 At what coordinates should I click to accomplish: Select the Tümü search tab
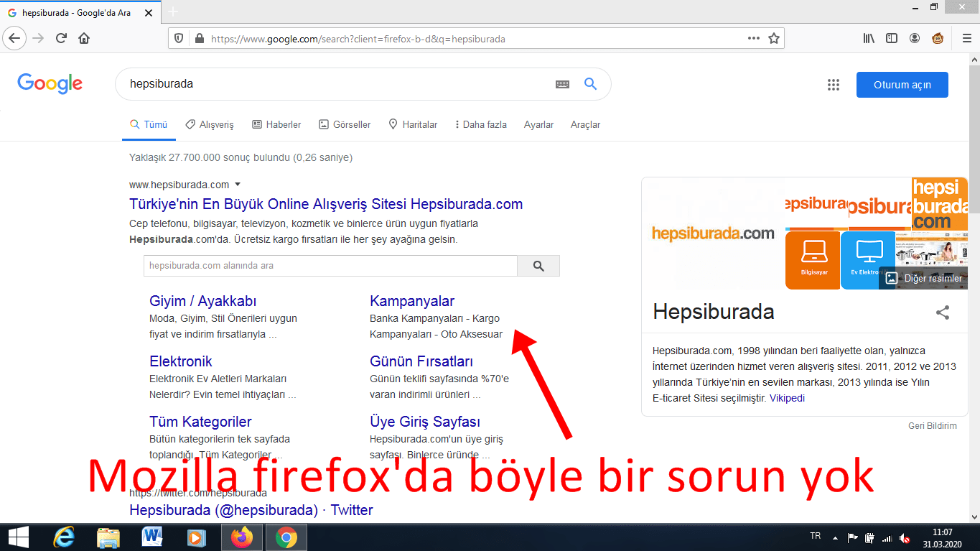coord(149,124)
